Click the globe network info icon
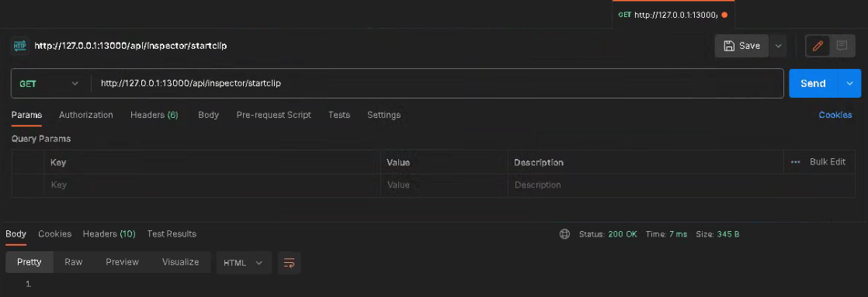This screenshot has width=868, height=297. tap(564, 234)
